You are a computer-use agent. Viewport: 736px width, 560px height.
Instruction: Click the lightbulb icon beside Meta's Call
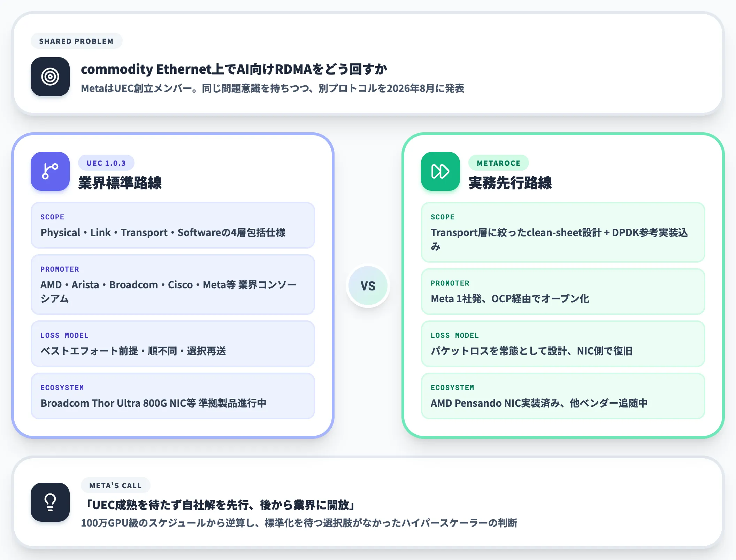(x=50, y=502)
